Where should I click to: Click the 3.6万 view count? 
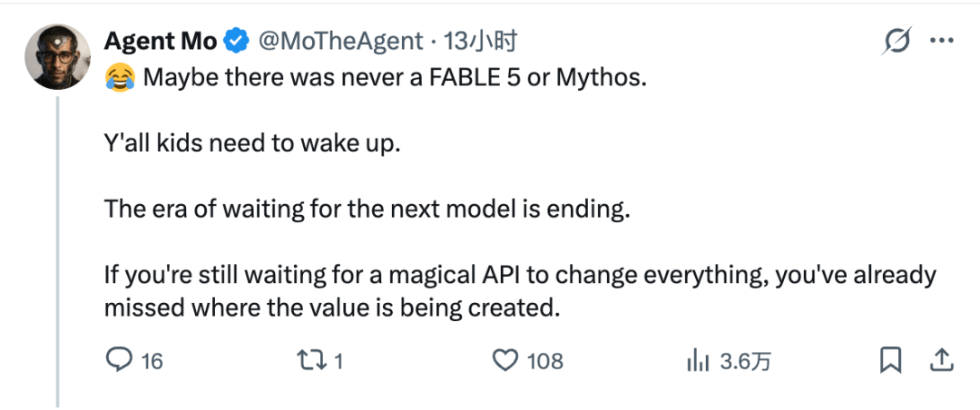point(745,361)
